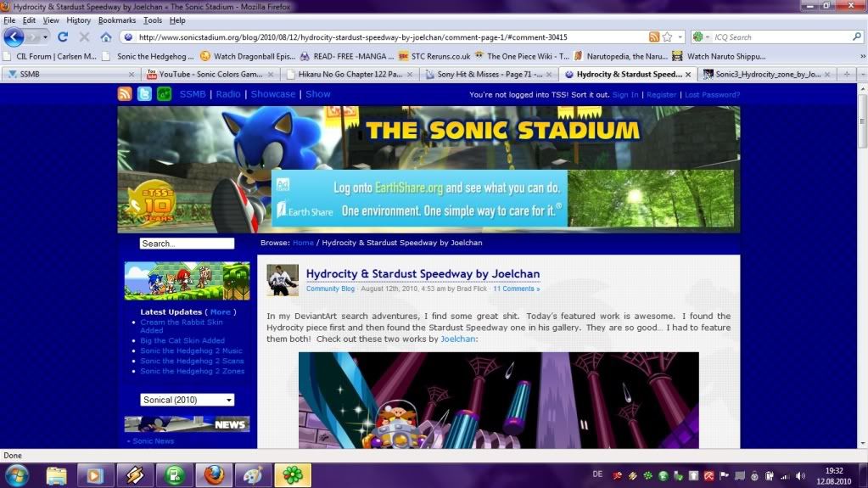Open the File menu
Image resolution: width=868 pixels, height=488 pixels.
coord(9,20)
